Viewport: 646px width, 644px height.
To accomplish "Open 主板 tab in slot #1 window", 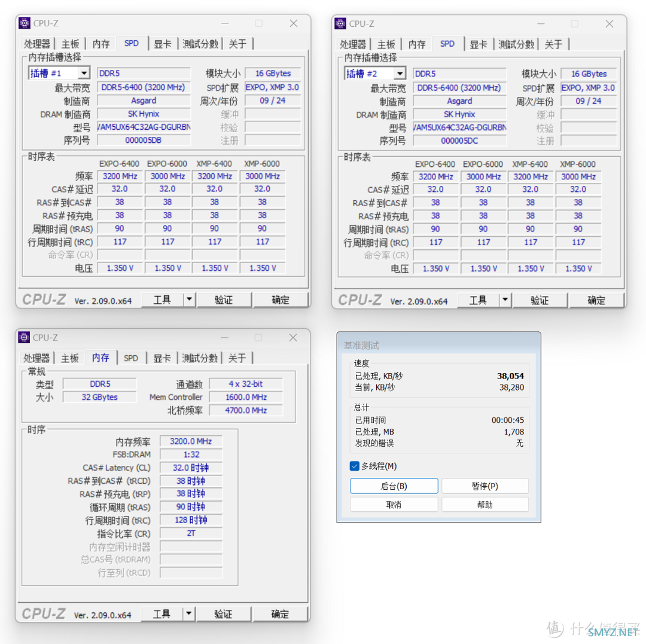I will point(70,44).
